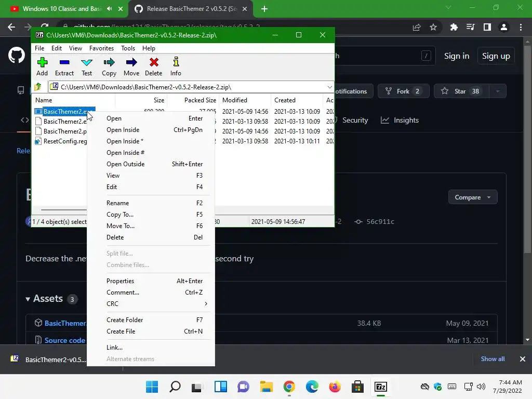The image size is (532, 399).
Task: Open the GitHub home logo
Action: click(17, 55)
